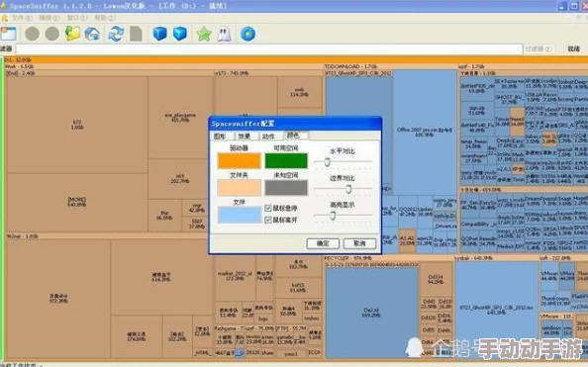Screen dimensions: 588x367
Task: Click the green folder go-up icon
Action: [x=72, y=34]
